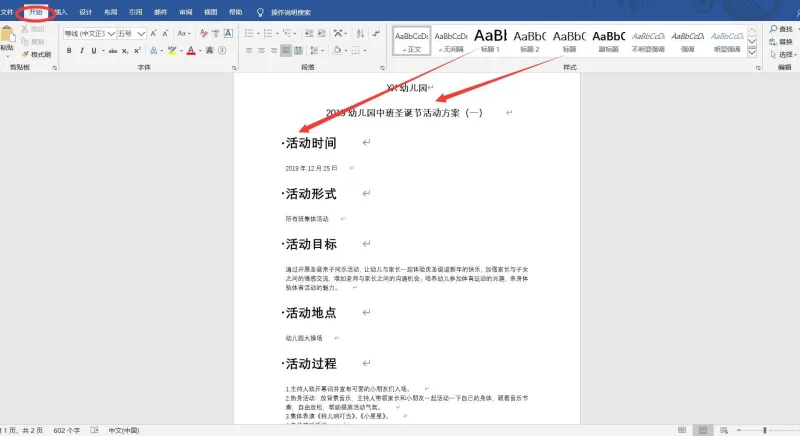Expand the styles gallery
Screen dimensions: 800x436
click(x=752, y=52)
